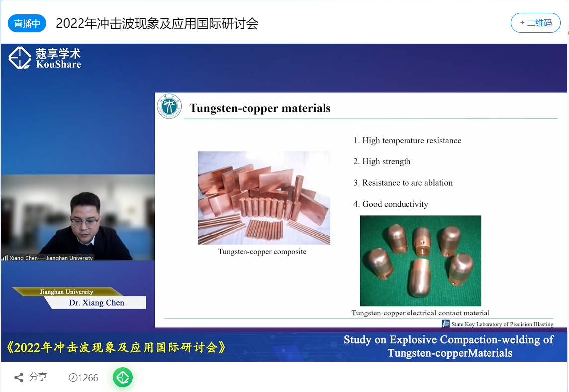Click the Jianghan University emblem on slide

pos(169,106)
